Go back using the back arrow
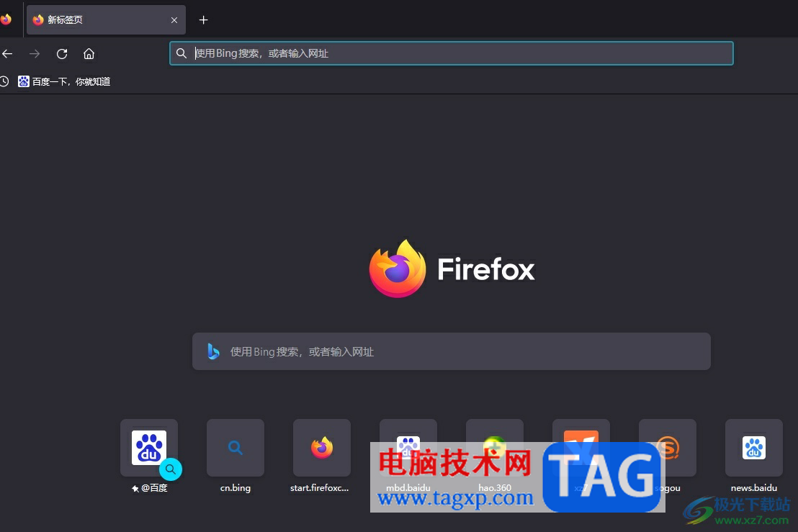This screenshot has width=798, height=532. tap(7, 53)
